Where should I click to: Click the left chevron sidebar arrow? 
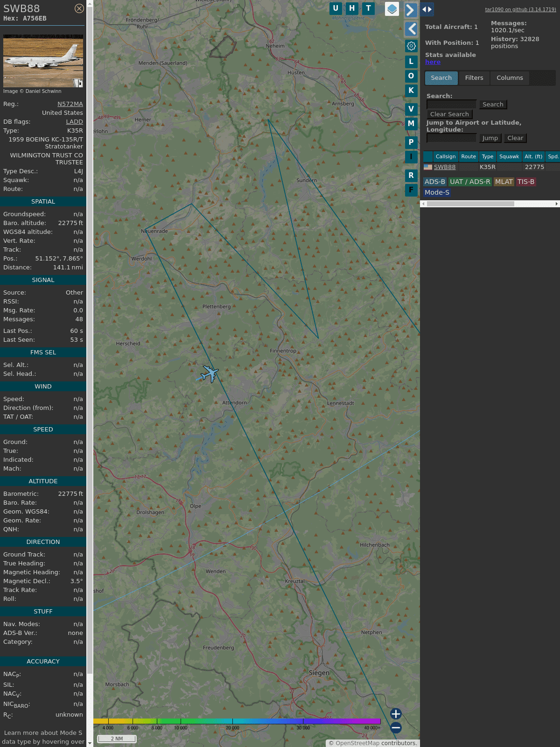coord(411,29)
